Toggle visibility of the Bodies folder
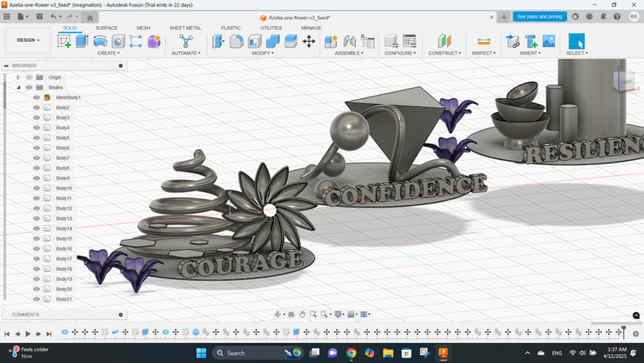Viewport: 644px width, 363px height. [x=28, y=87]
